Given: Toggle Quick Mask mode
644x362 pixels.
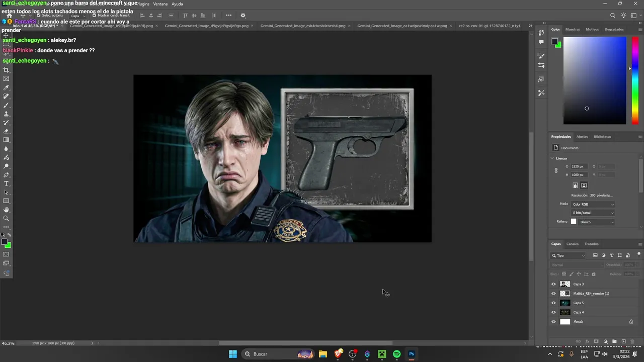Looking at the screenshot, I should pyautogui.click(x=6, y=254).
